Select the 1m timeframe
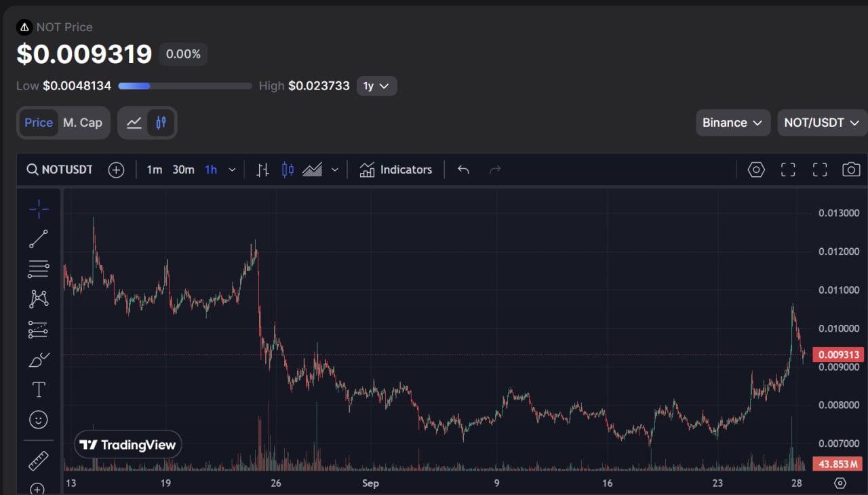Image resolution: width=868 pixels, height=495 pixels. pyautogui.click(x=155, y=170)
